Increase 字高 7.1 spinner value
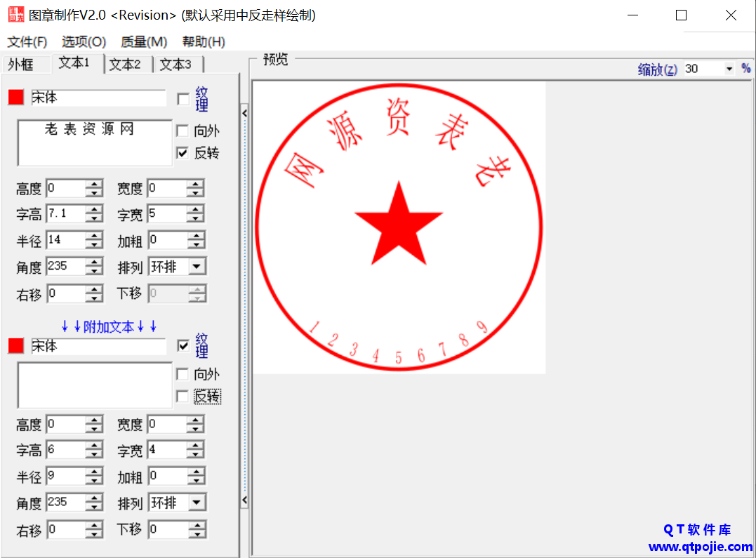This screenshot has height=558, width=756. tap(94, 210)
